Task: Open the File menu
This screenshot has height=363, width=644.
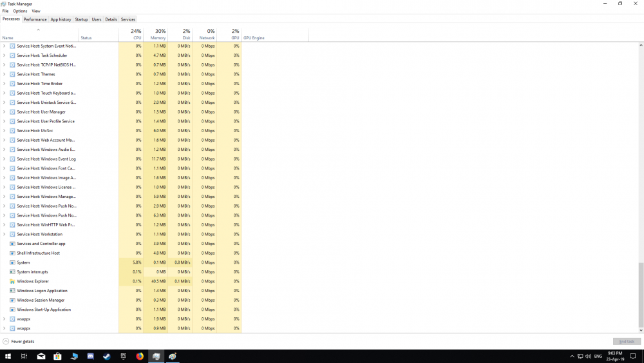Action: click(x=5, y=11)
